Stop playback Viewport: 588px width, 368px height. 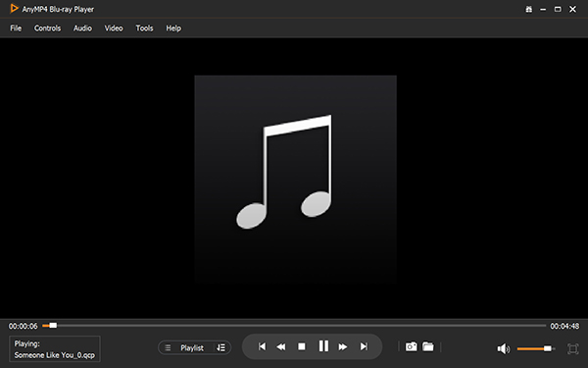click(x=302, y=346)
